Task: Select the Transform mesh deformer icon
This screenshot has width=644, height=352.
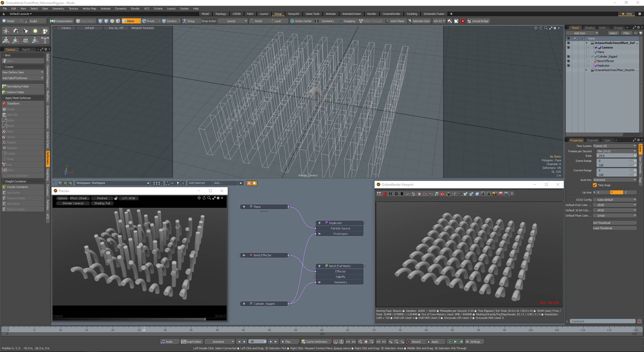Action: (4, 104)
